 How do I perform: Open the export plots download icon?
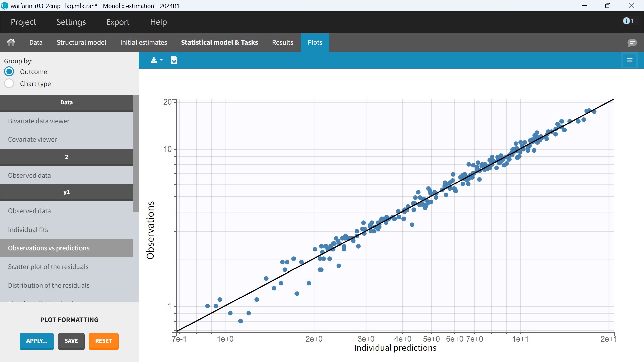154,60
